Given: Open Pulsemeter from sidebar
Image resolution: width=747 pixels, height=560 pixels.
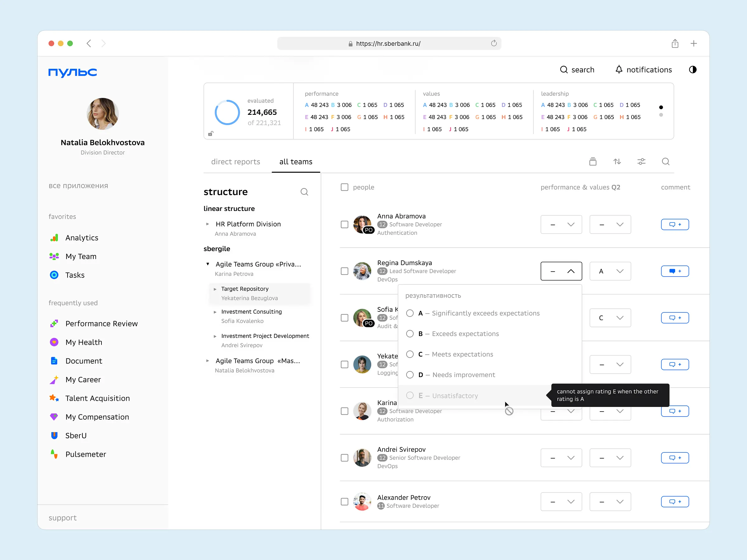Looking at the screenshot, I should click(86, 454).
